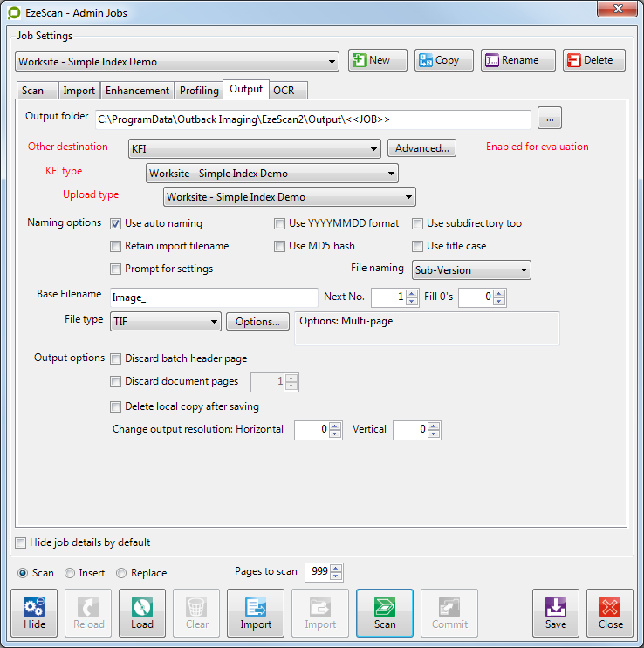Viewport: 644px width, 648px height.
Task: Click the Load job icon button
Action: click(142, 613)
